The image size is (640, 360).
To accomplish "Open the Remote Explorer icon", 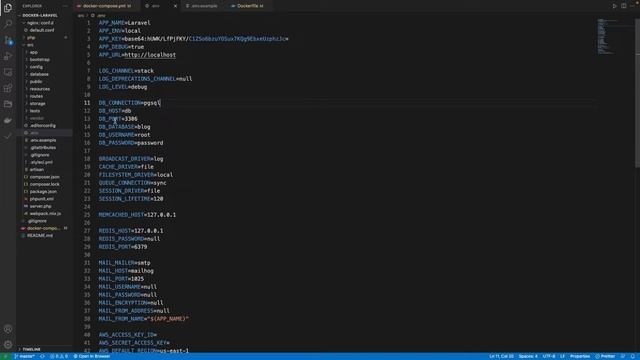I will [x=8, y=72].
